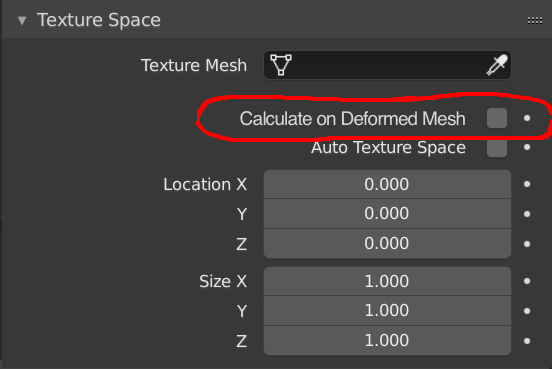Click the panel drag grip dots icon

(x=534, y=20)
